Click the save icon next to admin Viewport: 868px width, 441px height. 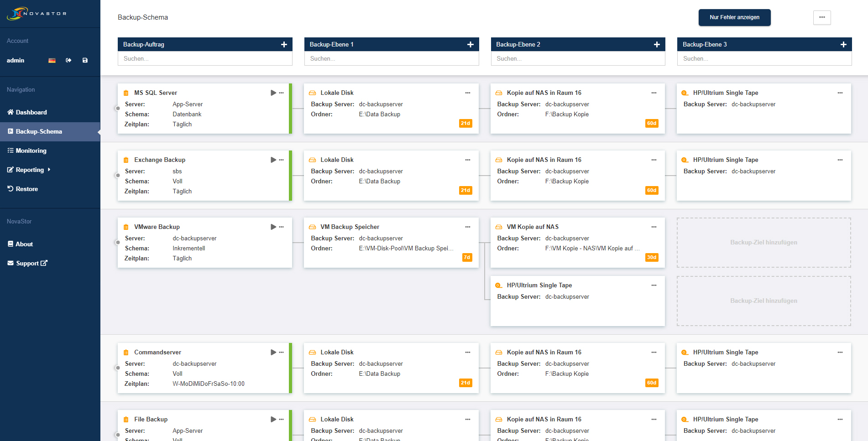coord(85,60)
